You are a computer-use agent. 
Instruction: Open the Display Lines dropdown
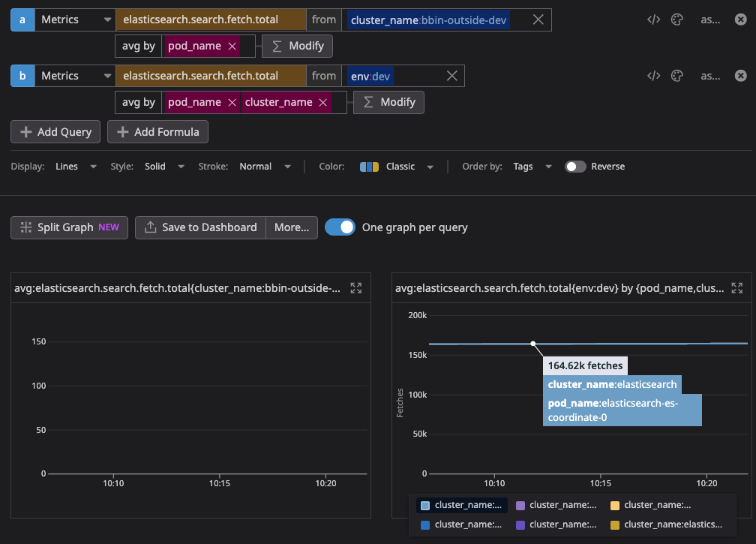pos(76,167)
